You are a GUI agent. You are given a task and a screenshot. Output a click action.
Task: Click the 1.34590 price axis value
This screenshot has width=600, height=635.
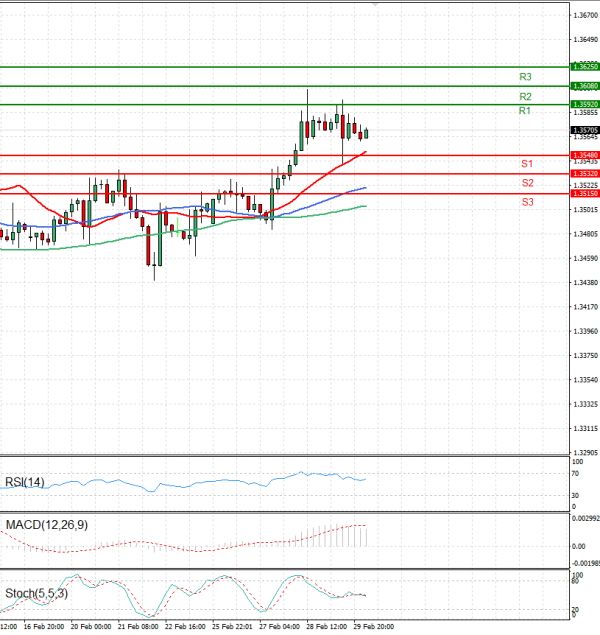pos(586,258)
